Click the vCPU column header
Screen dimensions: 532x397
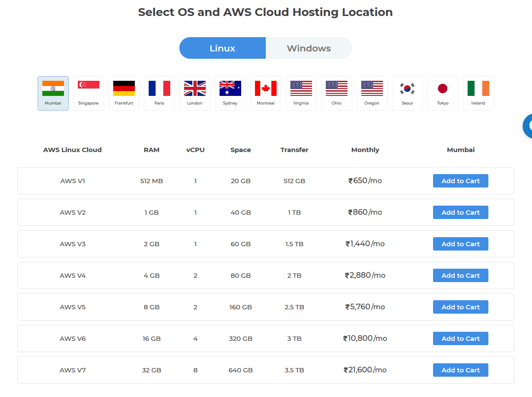195,150
